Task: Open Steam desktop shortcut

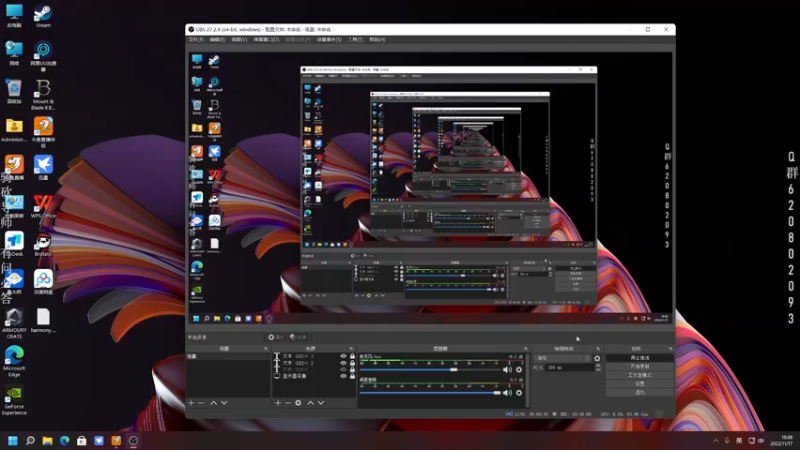Action: 43,16
